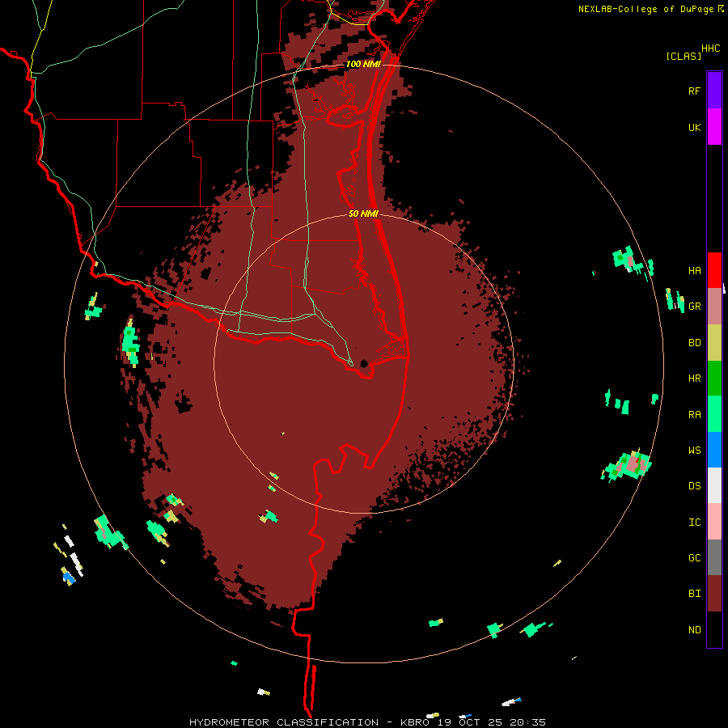This screenshot has height=728, width=728.
Task: Select the GR legend color block
Action: coord(714,307)
